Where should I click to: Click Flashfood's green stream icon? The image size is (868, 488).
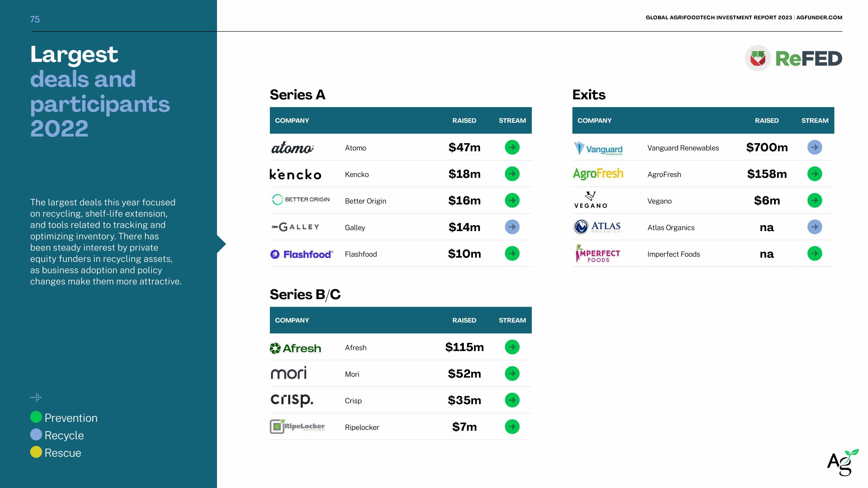coord(512,253)
